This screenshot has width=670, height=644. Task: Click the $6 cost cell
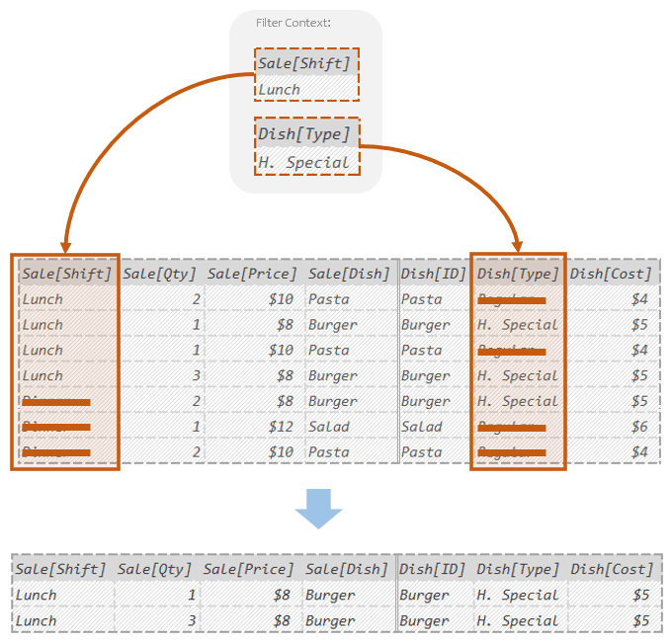(639, 427)
